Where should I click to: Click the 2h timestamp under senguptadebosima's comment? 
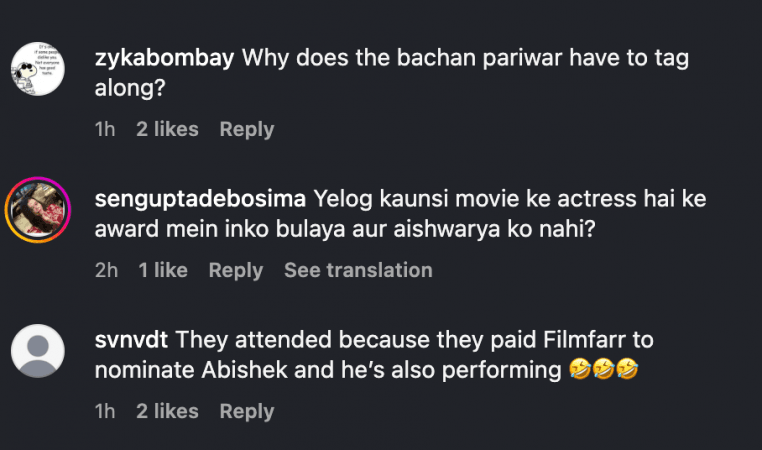[106, 270]
